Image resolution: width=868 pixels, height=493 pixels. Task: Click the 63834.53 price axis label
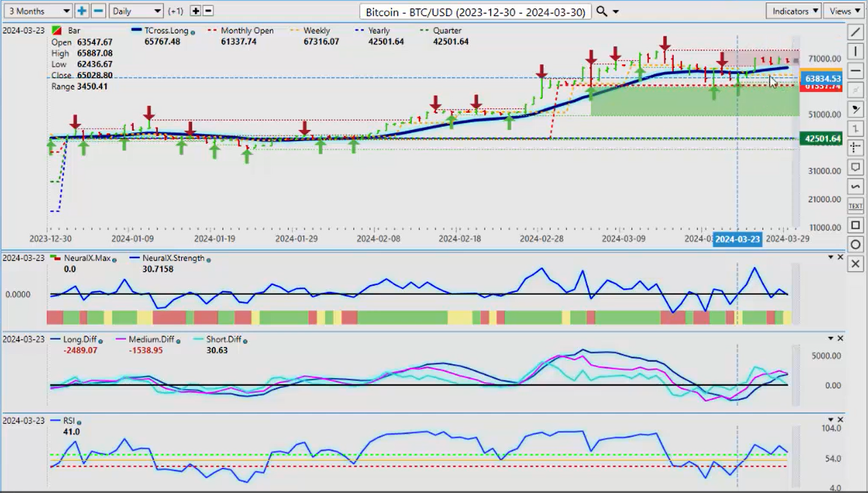(x=822, y=79)
